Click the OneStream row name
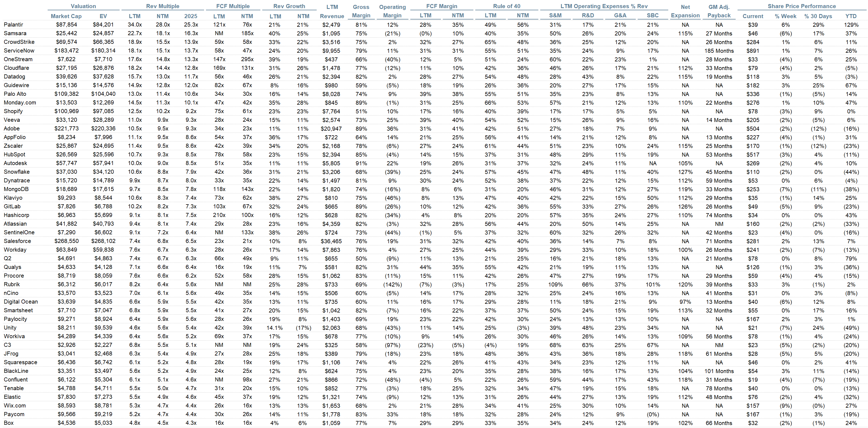This screenshot has width=868, height=428. click(18, 59)
